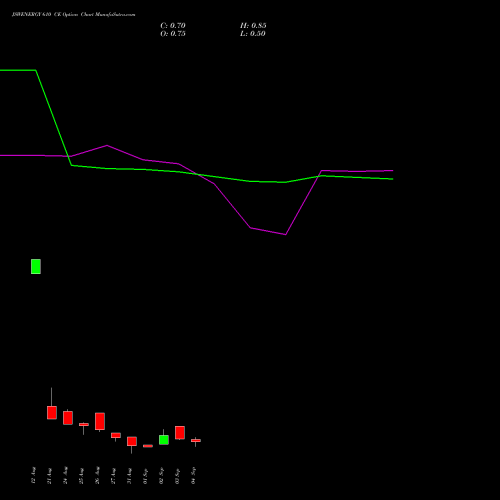Screen dimensions: 500x500
Task: Select the '01 Sep' date label
Action: coord(145,476)
